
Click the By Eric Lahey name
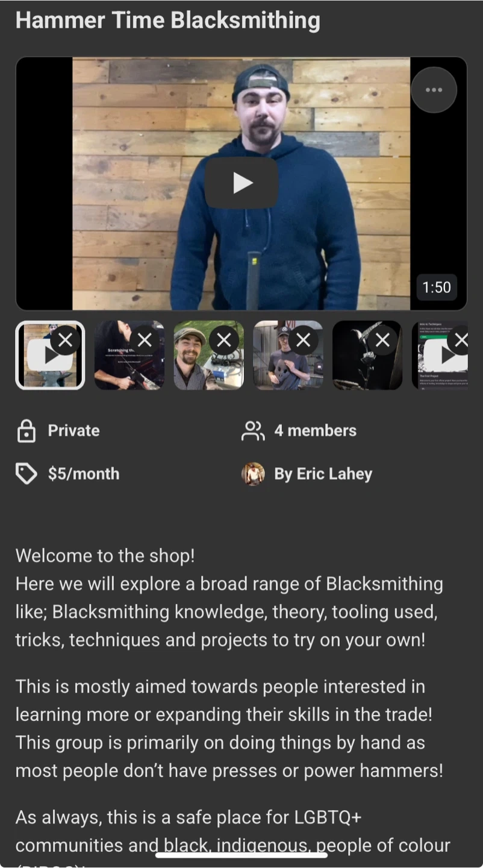point(323,474)
